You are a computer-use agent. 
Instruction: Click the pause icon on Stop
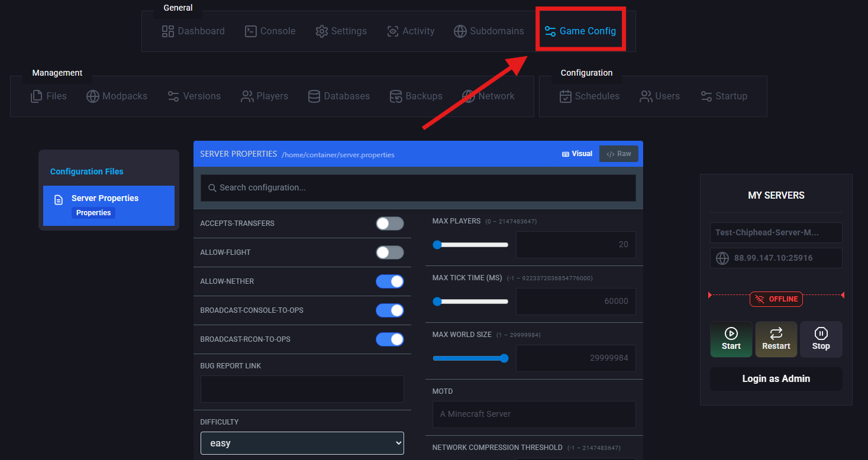click(821, 333)
